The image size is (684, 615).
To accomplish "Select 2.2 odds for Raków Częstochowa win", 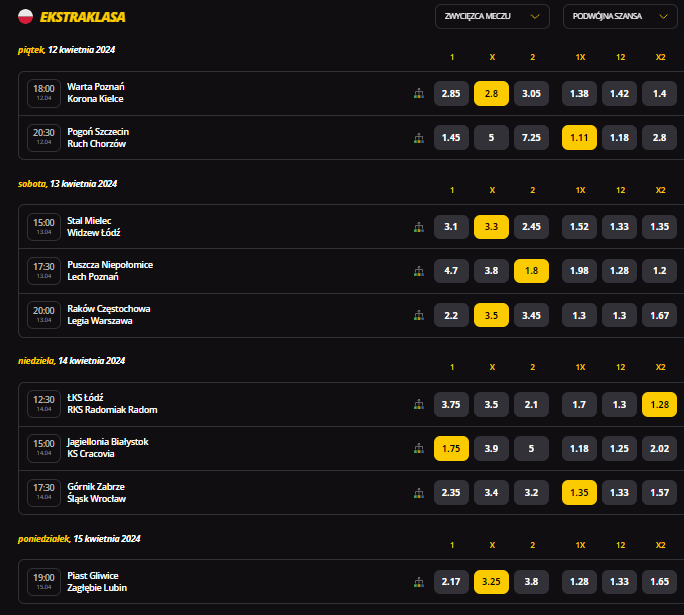I will tap(451, 315).
